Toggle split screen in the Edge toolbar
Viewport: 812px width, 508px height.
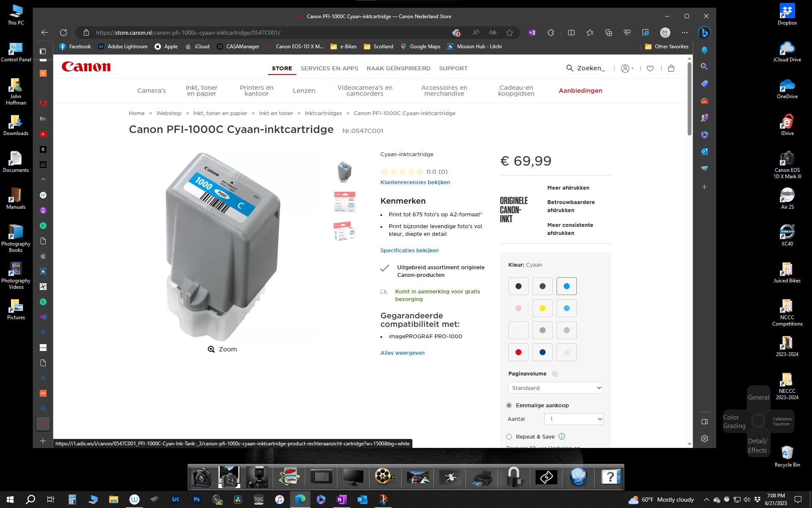tap(572, 33)
